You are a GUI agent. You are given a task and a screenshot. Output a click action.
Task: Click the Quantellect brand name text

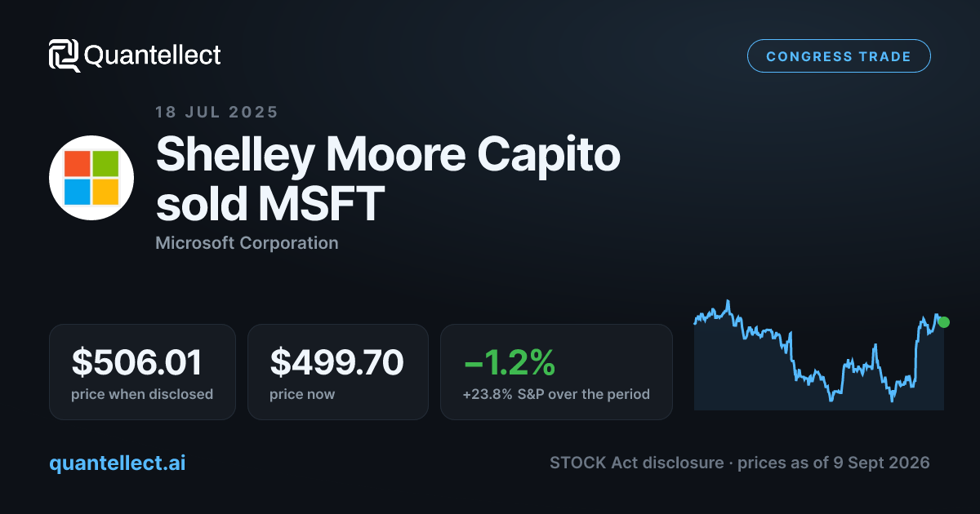(x=153, y=55)
